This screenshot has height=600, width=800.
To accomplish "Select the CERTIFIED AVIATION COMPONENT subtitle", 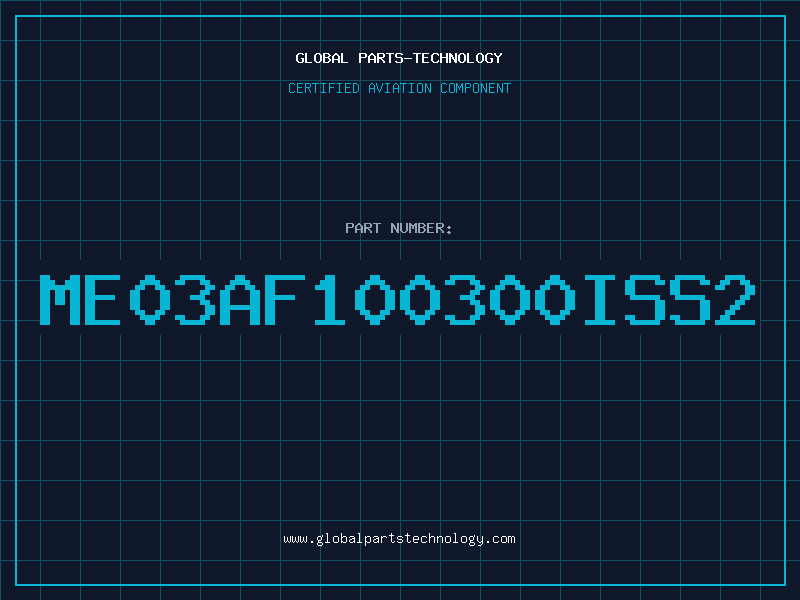I will pyautogui.click(x=399, y=88).
